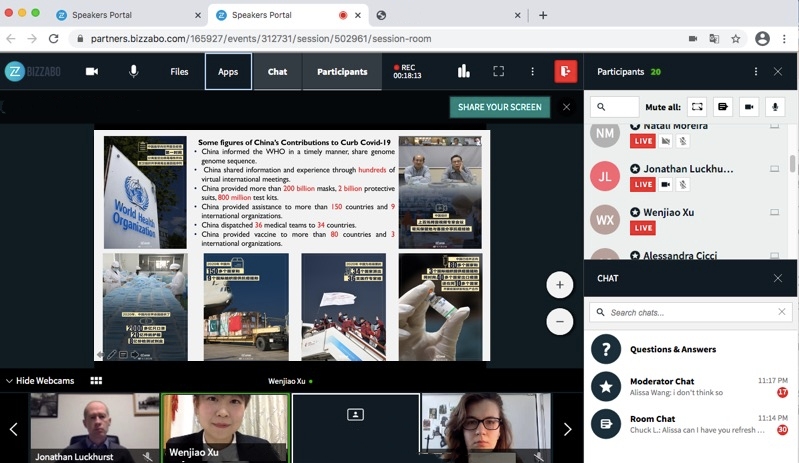Switch to the Apps tab
Viewport: 799px width, 463px height.
pyautogui.click(x=228, y=72)
